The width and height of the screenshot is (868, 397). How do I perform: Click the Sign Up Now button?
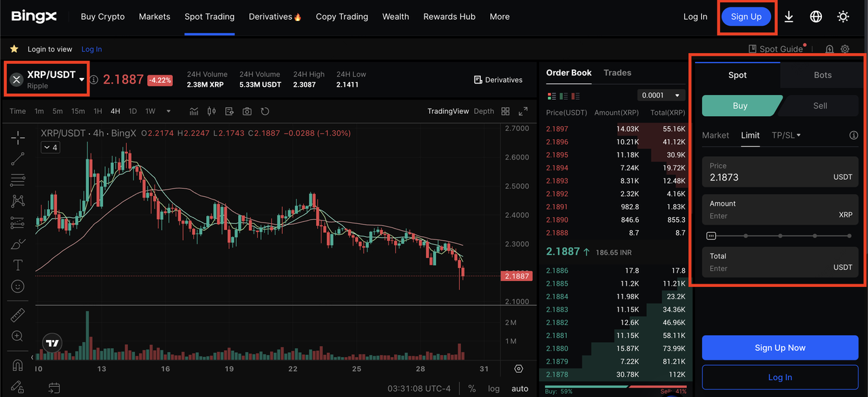pyautogui.click(x=780, y=347)
